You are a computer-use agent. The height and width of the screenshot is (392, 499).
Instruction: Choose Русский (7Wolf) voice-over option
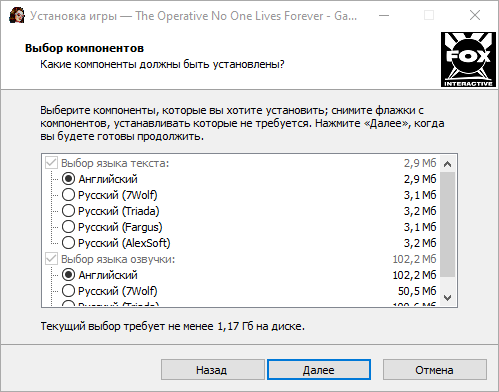(x=68, y=291)
